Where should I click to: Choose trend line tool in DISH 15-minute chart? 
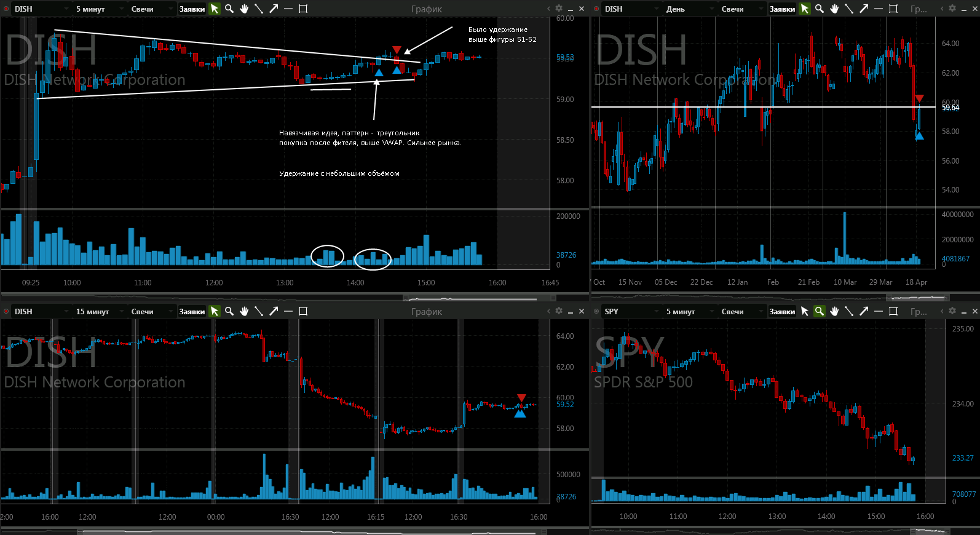pyautogui.click(x=259, y=311)
